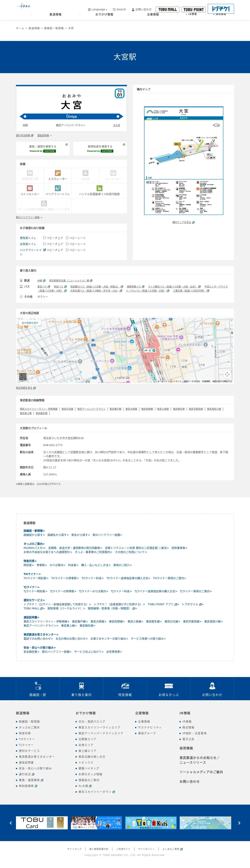
Task: Toggle ベビーチェア checkbox for 男性用トイレ
Action: (x=44, y=238)
